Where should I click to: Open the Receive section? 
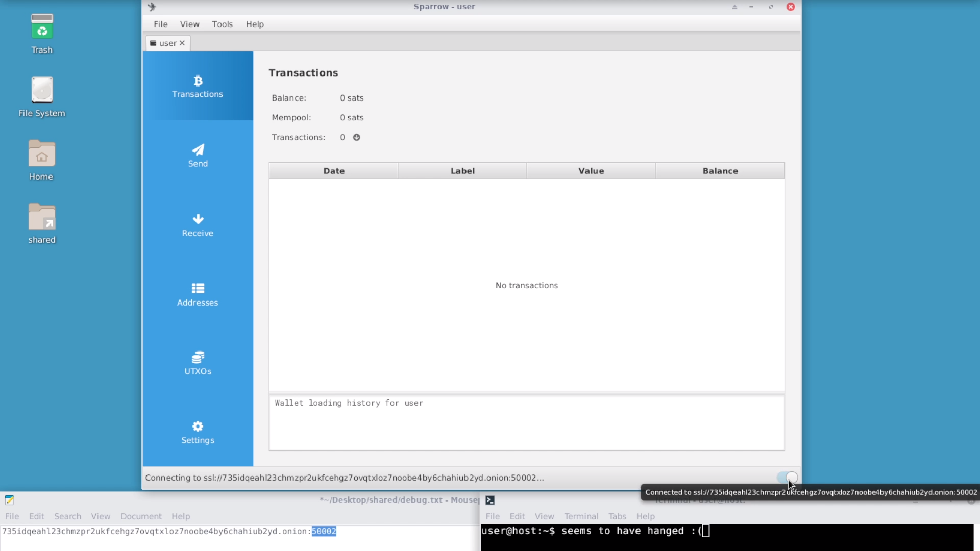198,226
